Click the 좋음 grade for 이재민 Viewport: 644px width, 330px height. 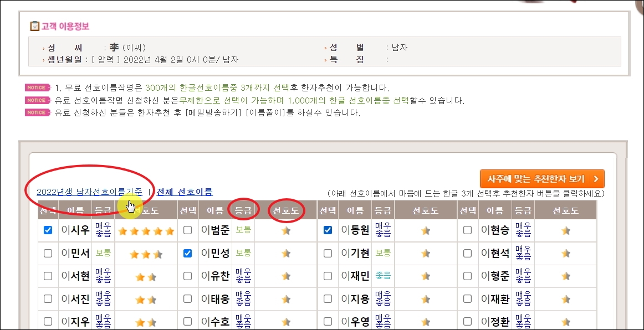pos(383,275)
